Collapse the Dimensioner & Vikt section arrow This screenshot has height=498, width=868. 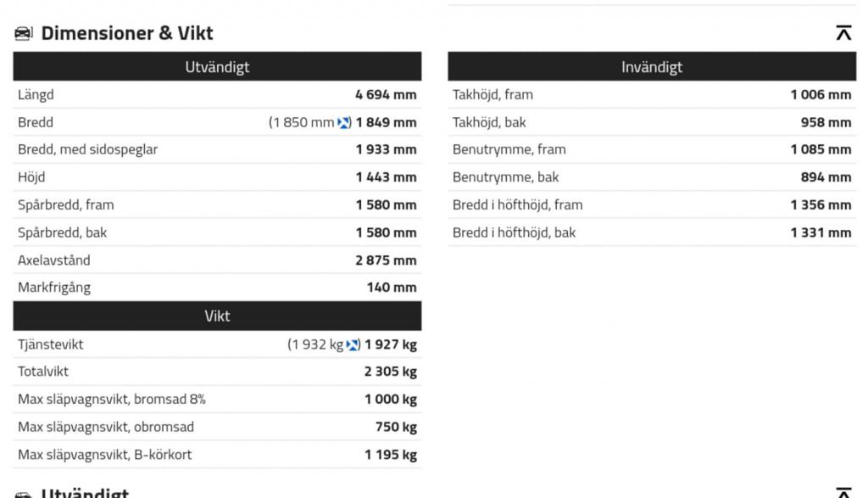(x=843, y=33)
